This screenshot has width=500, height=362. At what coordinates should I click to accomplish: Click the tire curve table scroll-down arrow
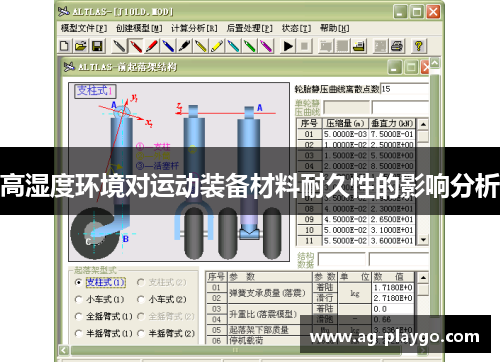[x=423, y=240]
